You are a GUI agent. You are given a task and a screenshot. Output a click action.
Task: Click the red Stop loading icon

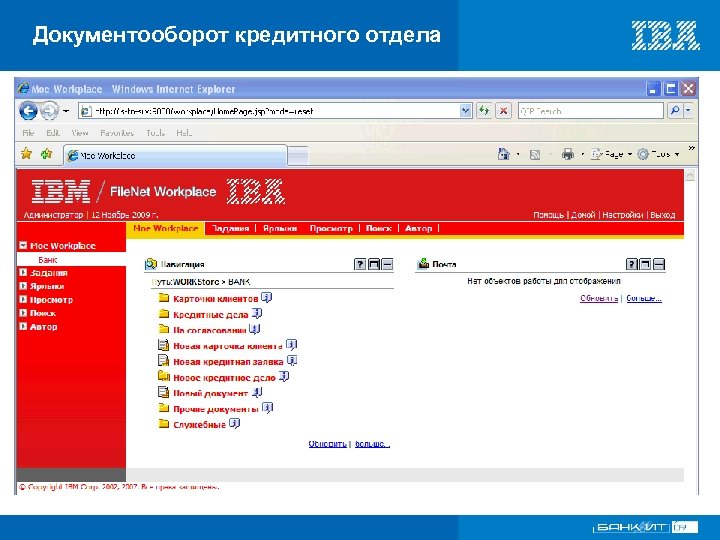pos(504,111)
